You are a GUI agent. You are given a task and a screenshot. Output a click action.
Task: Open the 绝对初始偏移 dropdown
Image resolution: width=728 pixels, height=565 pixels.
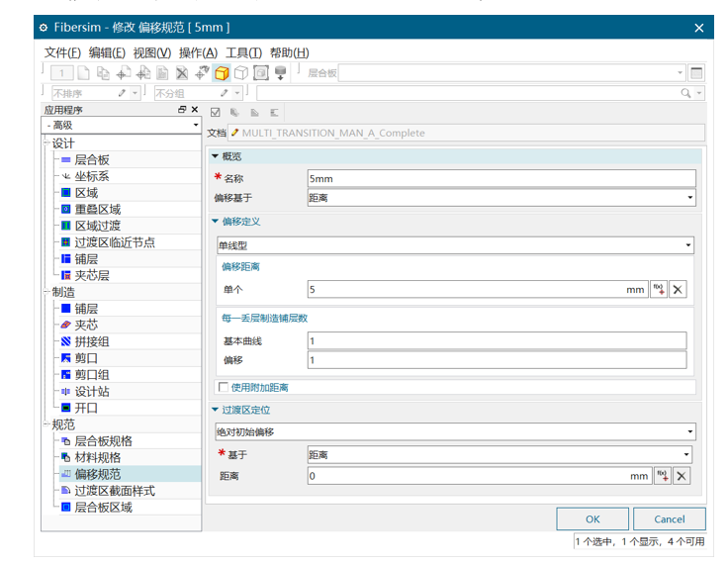point(455,431)
